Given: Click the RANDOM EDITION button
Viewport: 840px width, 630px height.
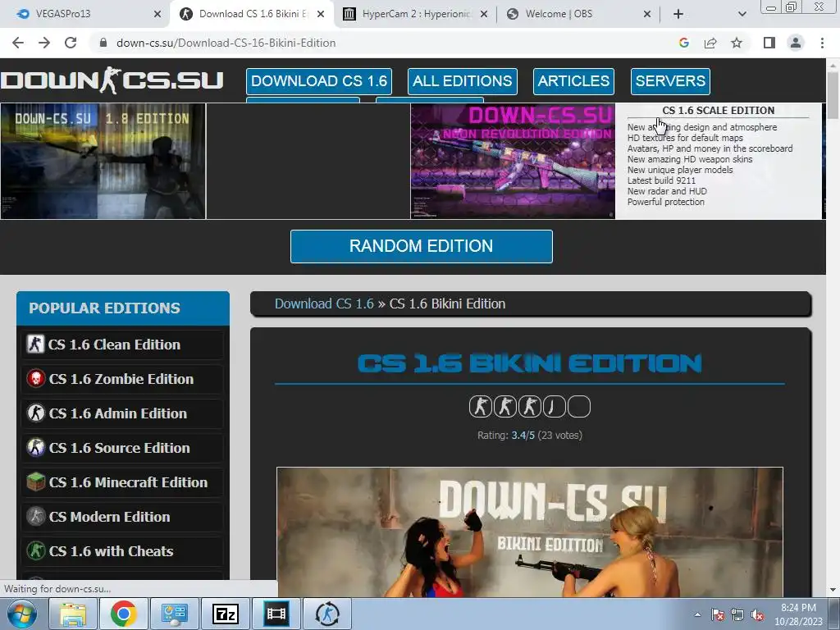Looking at the screenshot, I should pos(421,246).
